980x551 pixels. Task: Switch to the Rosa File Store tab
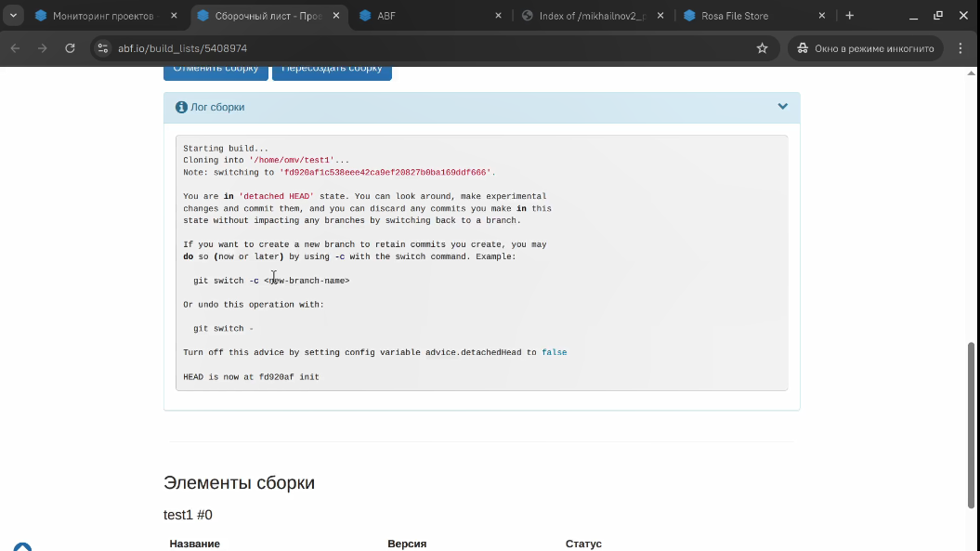754,16
